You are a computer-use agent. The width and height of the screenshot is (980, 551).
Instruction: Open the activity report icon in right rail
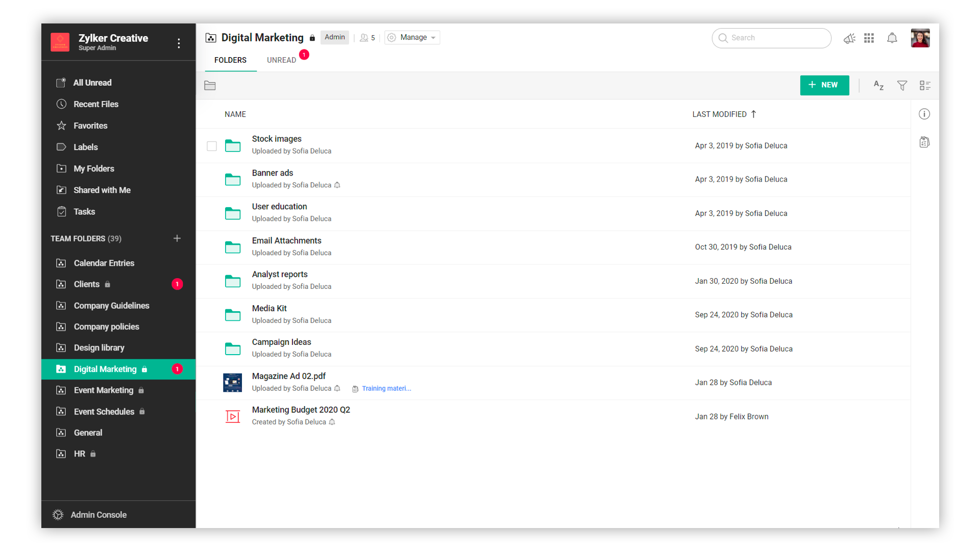pos(924,142)
